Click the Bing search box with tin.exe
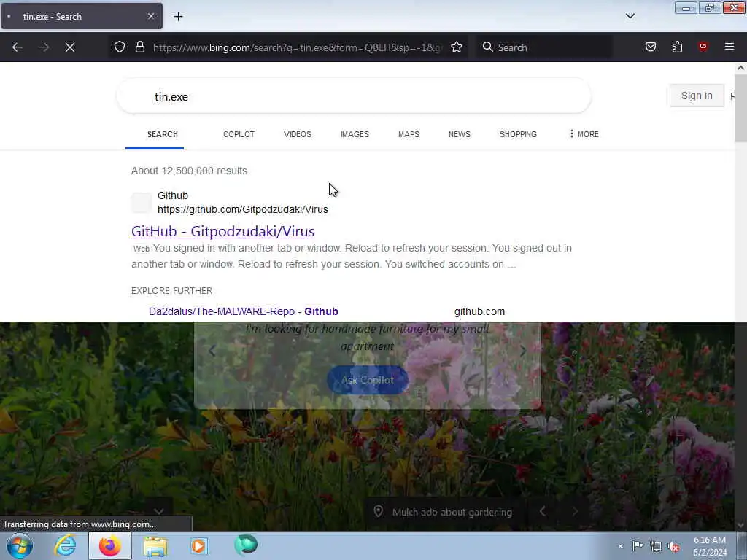747x560 pixels. click(354, 96)
